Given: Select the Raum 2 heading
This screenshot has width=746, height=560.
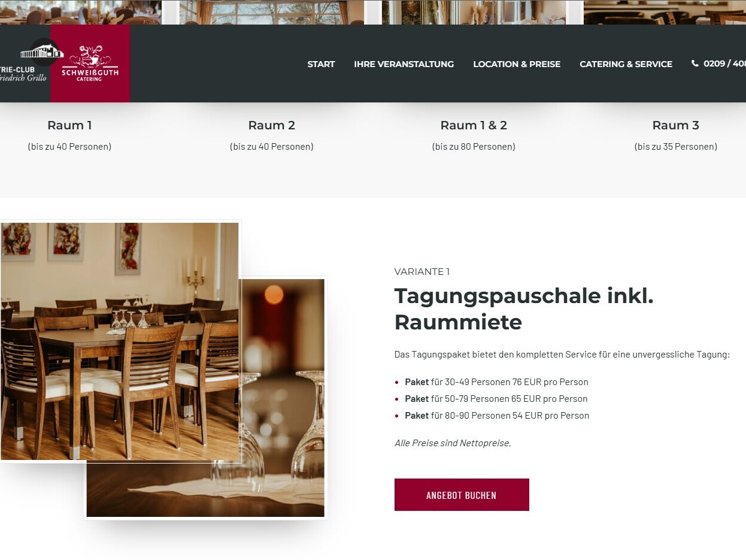Looking at the screenshot, I should (x=272, y=125).
